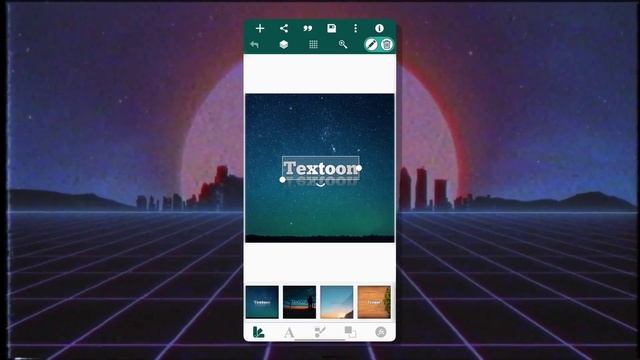Screen dimensions: 640x360
Task: Click the undo arrow icon
Action: click(255, 44)
